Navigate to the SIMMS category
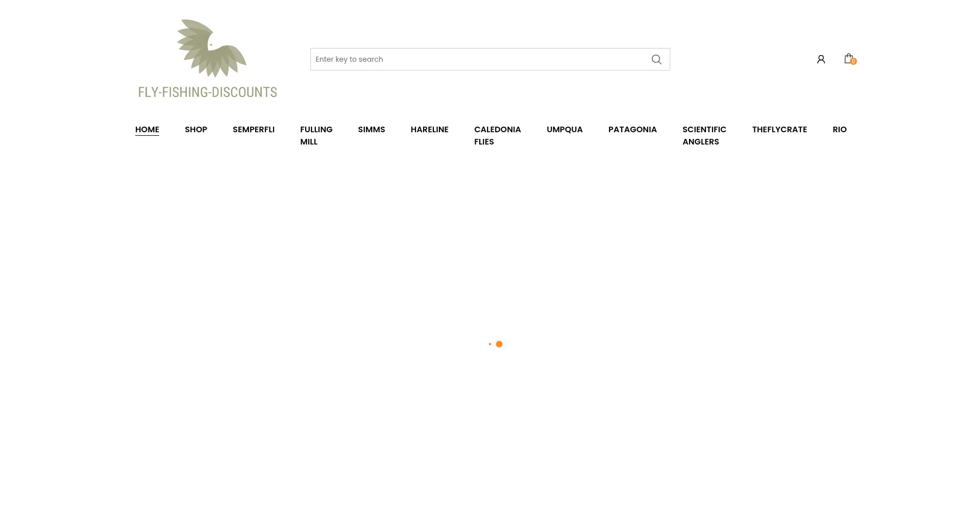Image resolution: width=980 pixels, height=507 pixels. click(x=372, y=130)
